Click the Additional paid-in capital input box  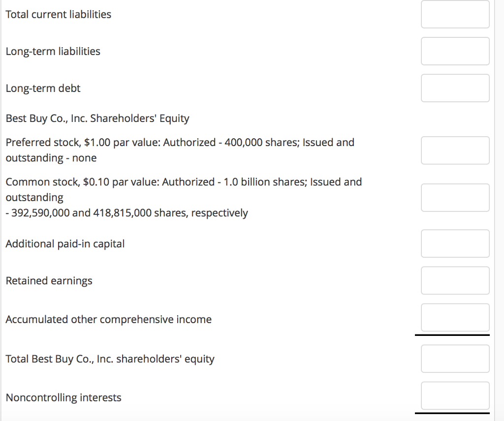click(455, 243)
